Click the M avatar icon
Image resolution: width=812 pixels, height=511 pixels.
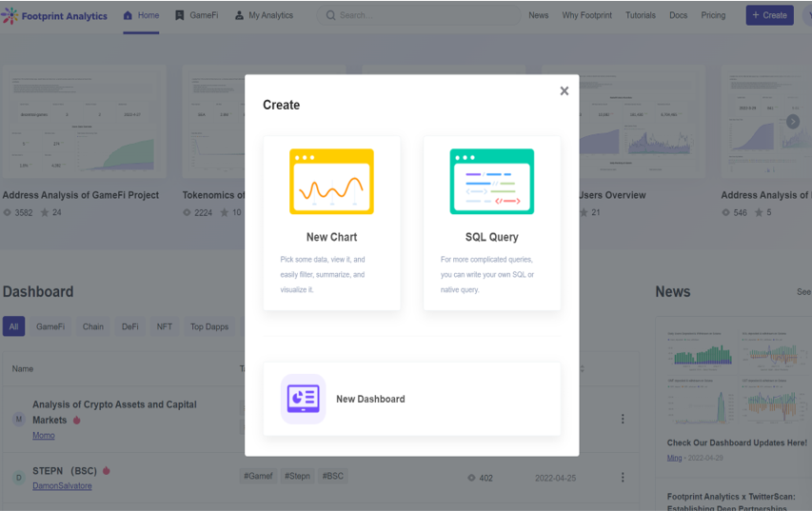19,419
